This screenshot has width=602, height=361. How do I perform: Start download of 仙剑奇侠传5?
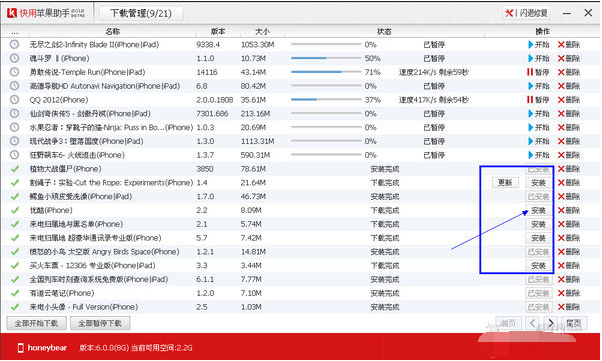[x=539, y=114]
